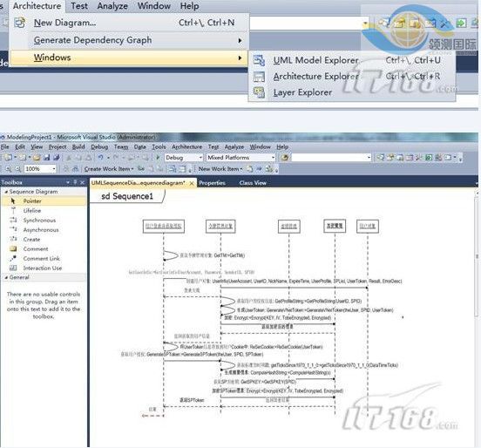Open the 100% zoom level dropdown
Image resolution: width=481 pixels, height=448 pixels.
(54, 169)
